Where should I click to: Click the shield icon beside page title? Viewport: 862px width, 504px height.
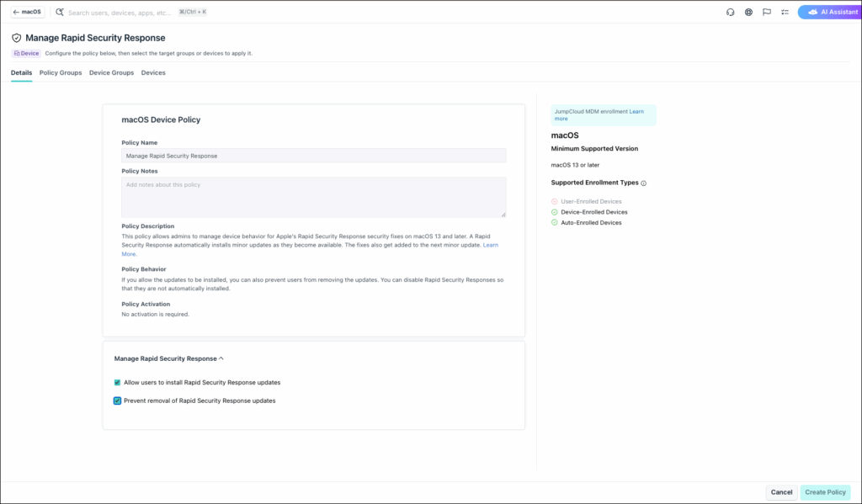click(x=17, y=38)
